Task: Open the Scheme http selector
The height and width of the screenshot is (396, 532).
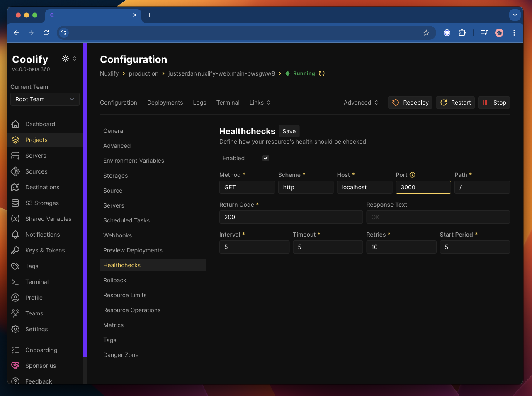Action: coord(306,187)
